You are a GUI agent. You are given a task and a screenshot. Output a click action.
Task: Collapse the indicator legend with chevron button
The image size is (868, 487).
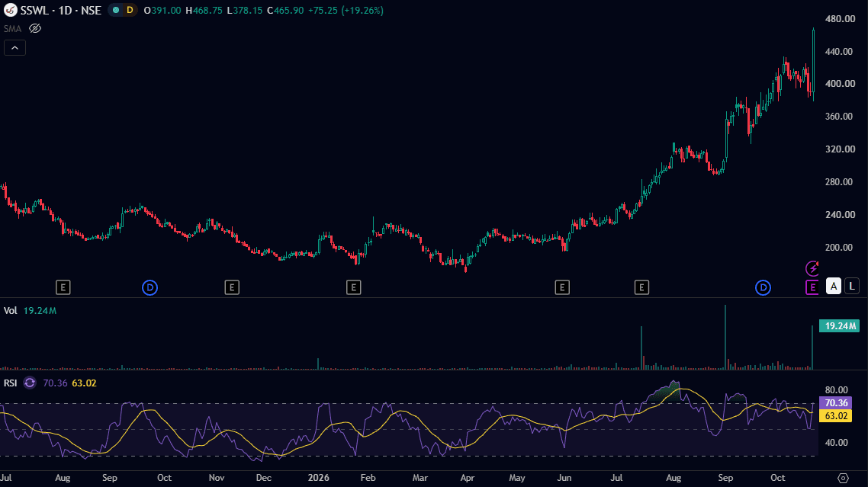15,48
